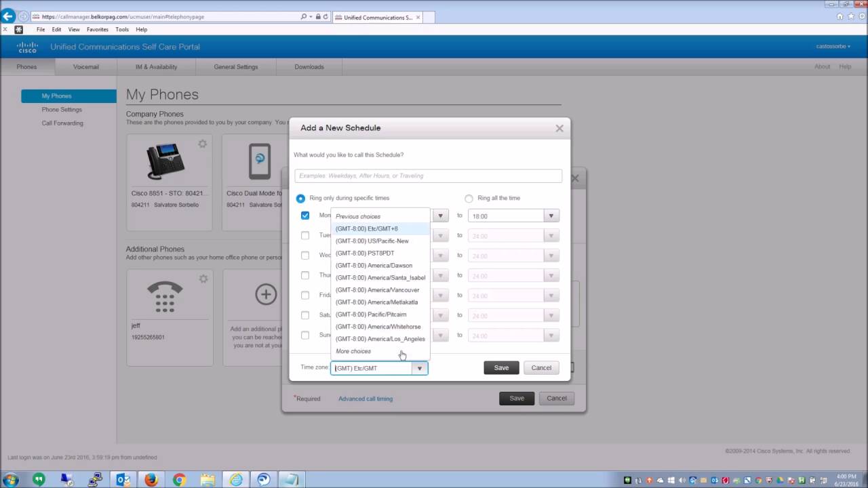
Task: Click the Cisco 8851 desk phone image
Action: coord(165,161)
